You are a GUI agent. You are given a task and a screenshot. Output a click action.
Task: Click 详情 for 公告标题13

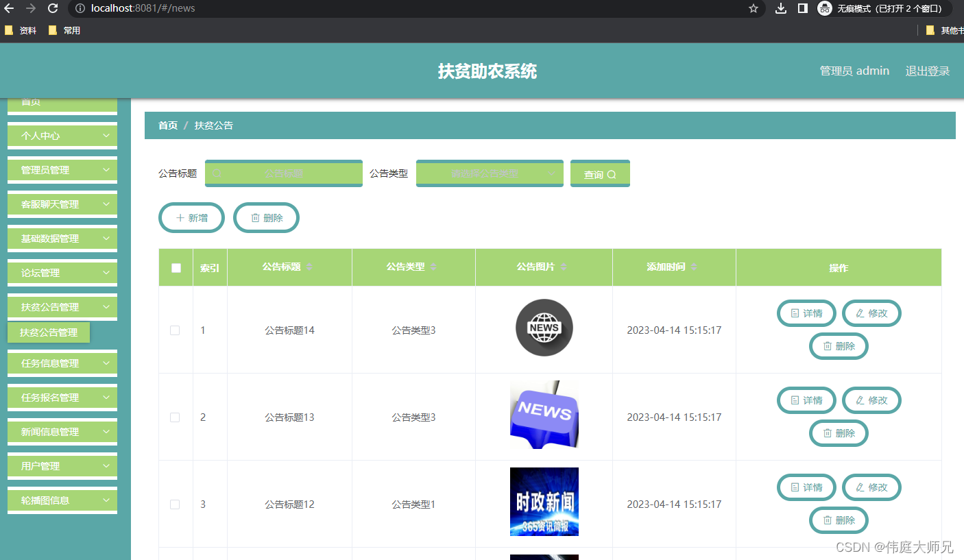806,400
